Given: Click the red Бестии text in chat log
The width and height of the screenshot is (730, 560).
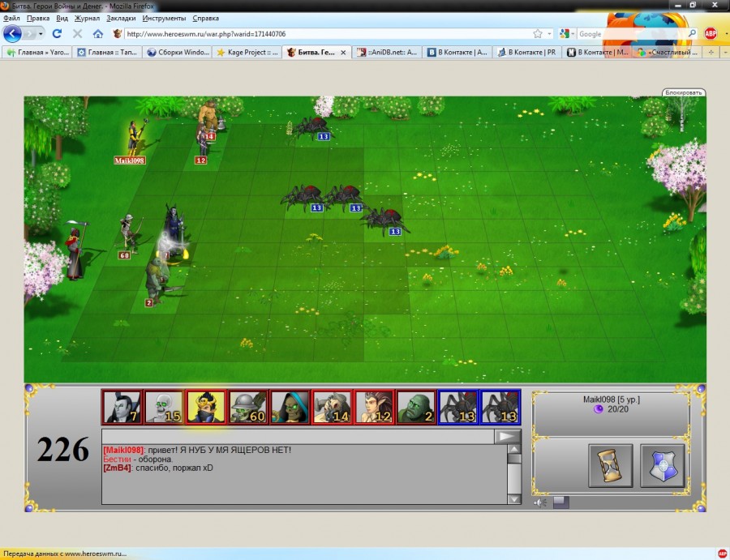Looking at the screenshot, I should coord(118,459).
